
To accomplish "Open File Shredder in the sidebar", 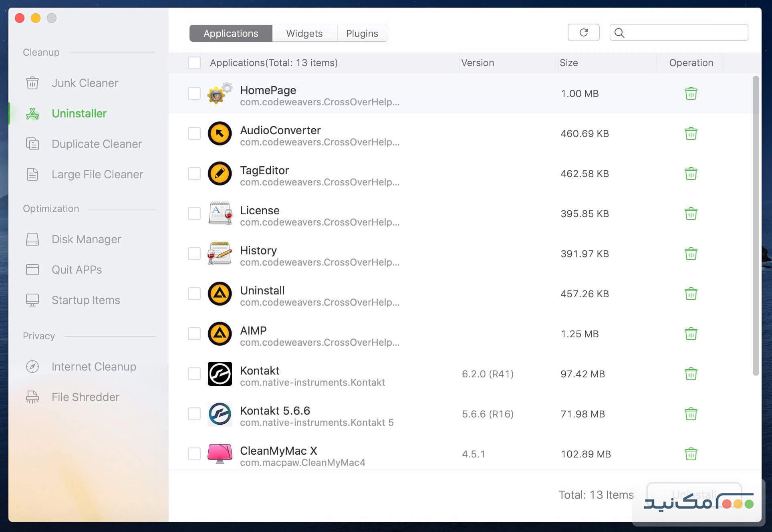I will coord(85,397).
